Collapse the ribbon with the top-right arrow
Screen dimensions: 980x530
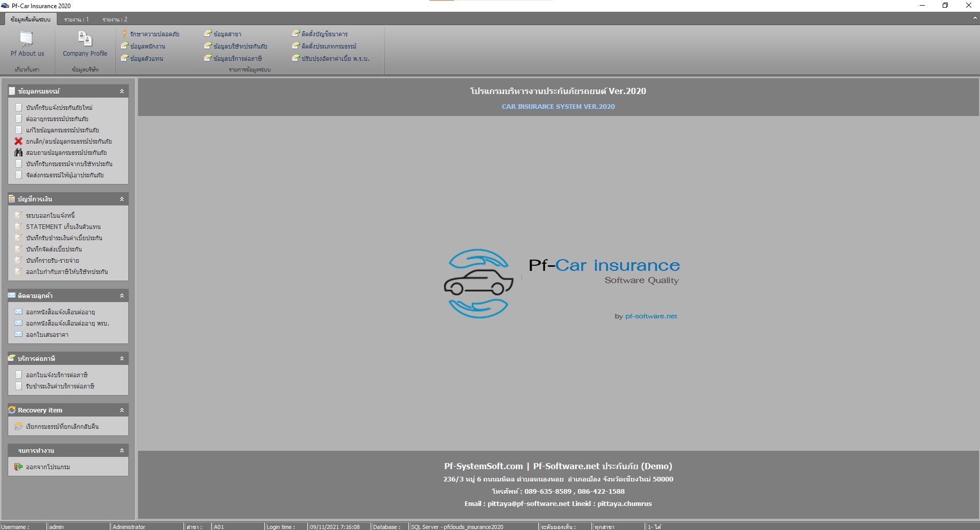tap(975, 18)
